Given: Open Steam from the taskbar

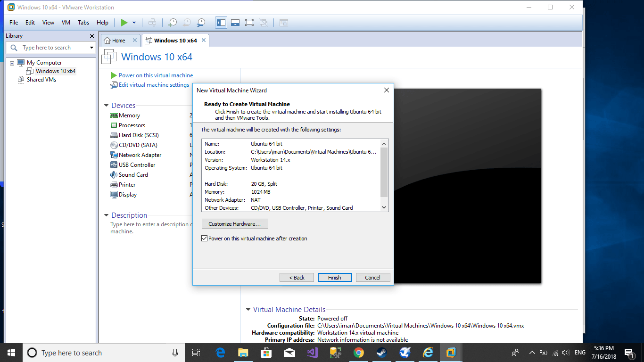Looking at the screenshot, I should (382, 353).
